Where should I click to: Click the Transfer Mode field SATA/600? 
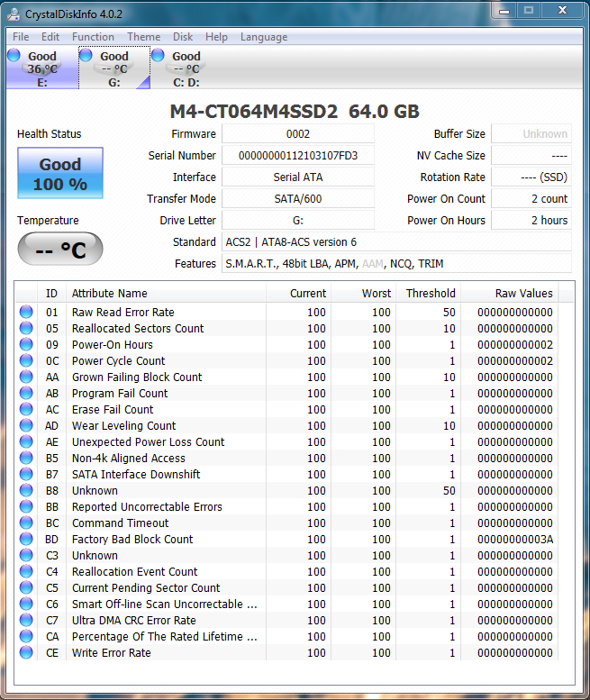[x=297, y=199]
